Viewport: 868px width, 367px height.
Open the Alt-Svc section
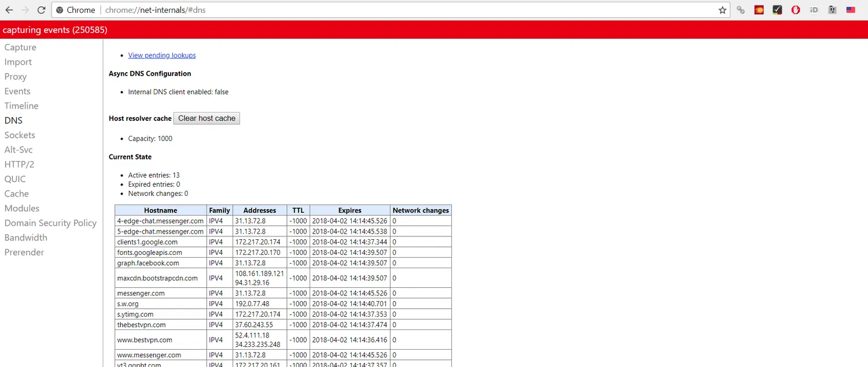[x=19, y=150]
